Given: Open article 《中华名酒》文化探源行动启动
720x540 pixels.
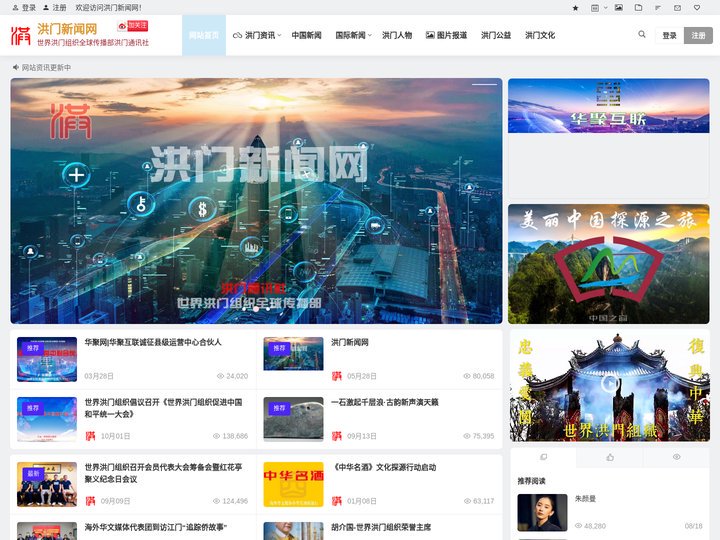Looking at the screenshot, I should click(x=383, y=467).
